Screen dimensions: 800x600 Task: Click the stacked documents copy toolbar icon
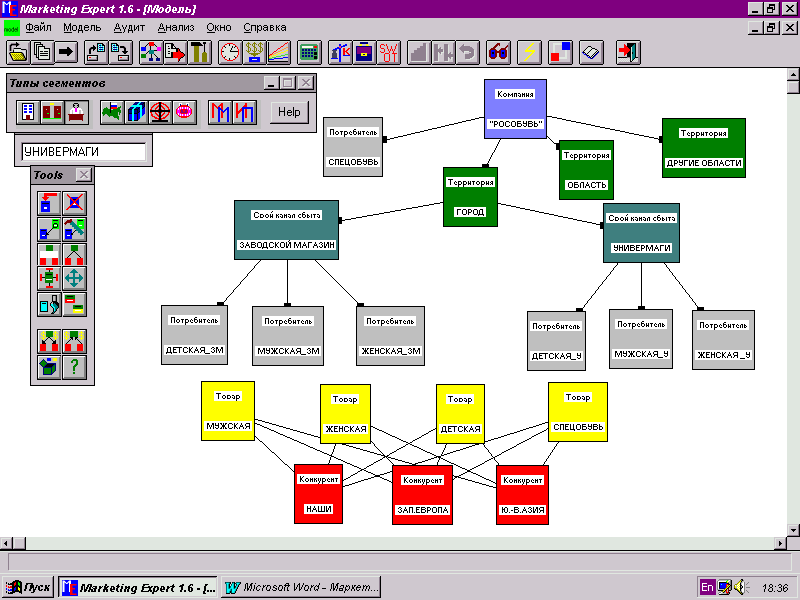pyautogui.click(x=42, y=53)
